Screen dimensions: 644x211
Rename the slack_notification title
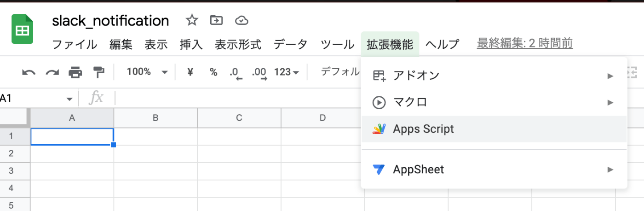pos(110,21)
